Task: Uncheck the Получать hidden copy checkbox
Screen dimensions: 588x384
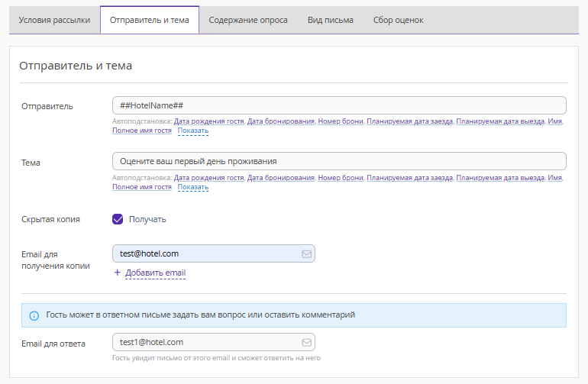Action: (x=118, y=219)
